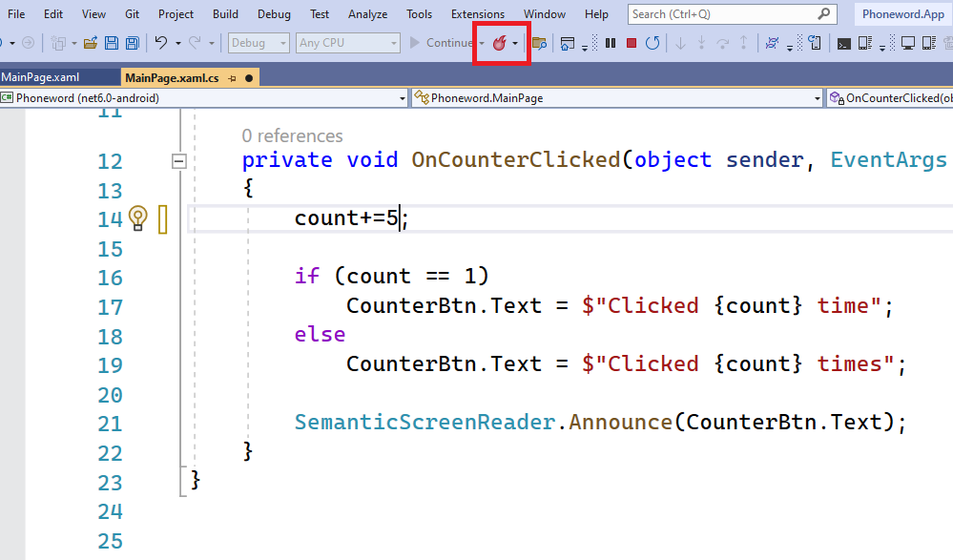Open the Any CPU platform dropdown
Viewport: 953px width, 560px height.
pos(347,43)
